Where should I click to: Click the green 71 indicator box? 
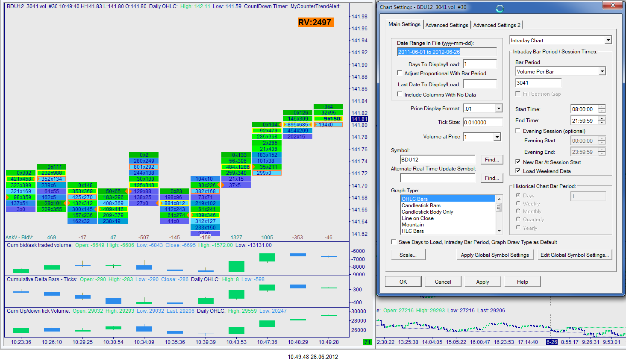(x=367, y=342)
